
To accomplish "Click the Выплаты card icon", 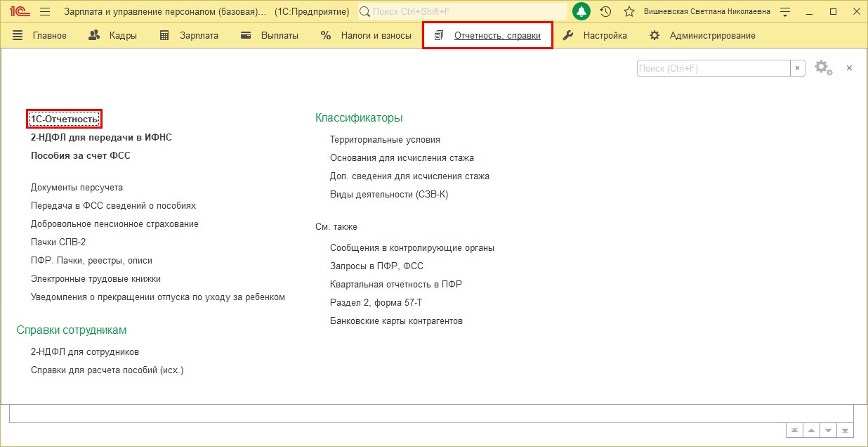I will click(246, 35).
